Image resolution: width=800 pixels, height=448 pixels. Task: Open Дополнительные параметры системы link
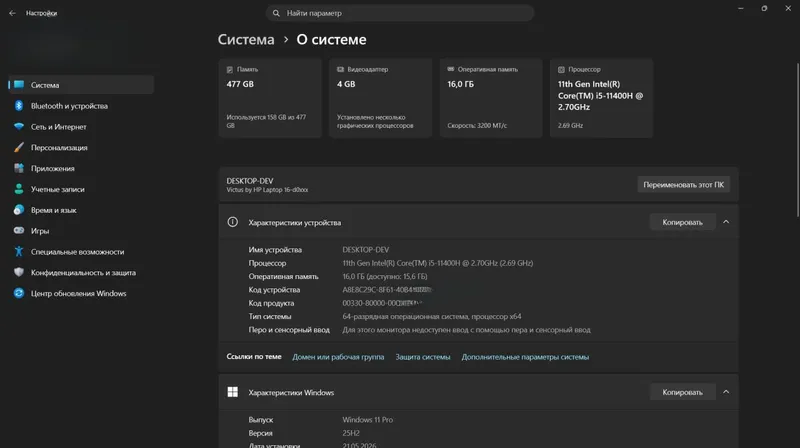click(525, 357)
